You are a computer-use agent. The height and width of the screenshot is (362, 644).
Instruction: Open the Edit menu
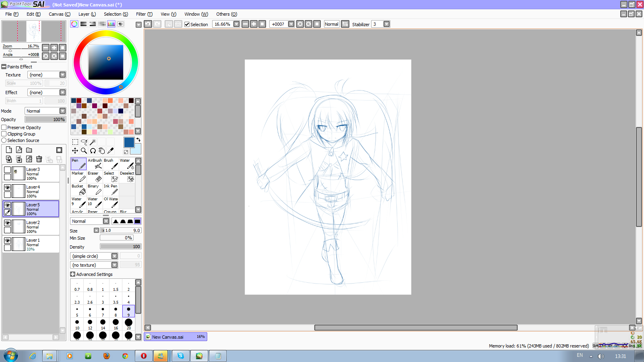tap(33, 14)
